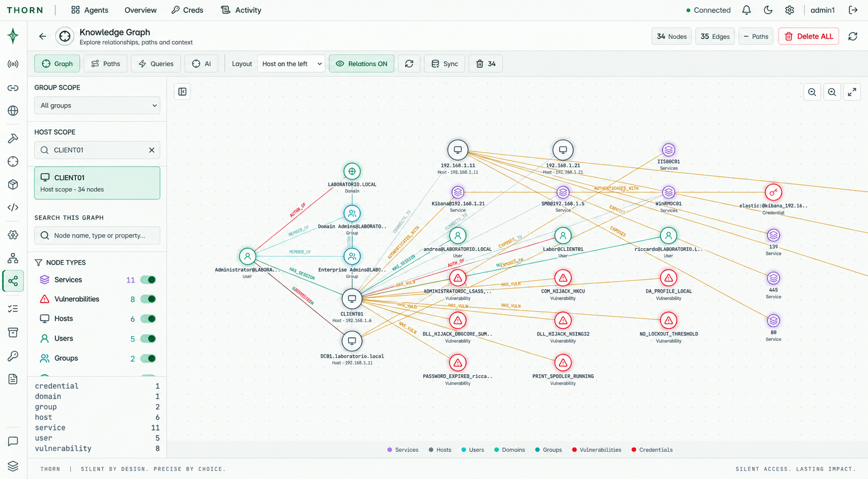Viewport: 868px width, 479px height.
Task: Toggle Services node type switch
Action: coord(148,280)
